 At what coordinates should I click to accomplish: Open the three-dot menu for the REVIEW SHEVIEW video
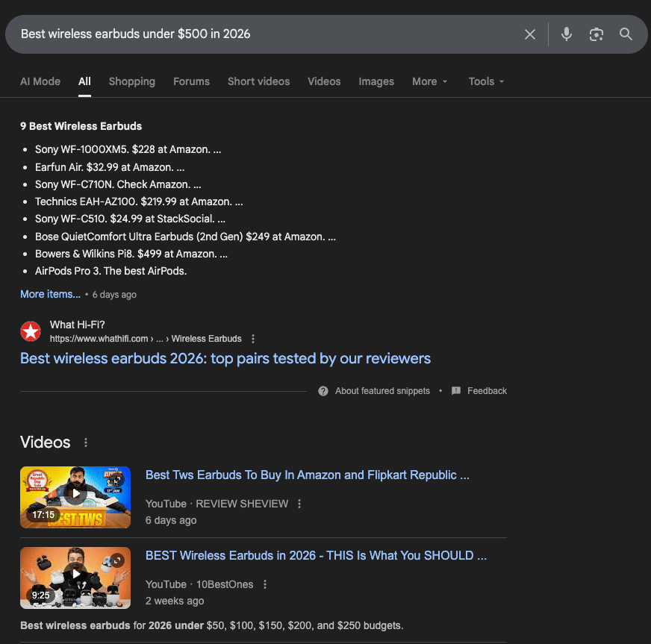coord(299,504)
